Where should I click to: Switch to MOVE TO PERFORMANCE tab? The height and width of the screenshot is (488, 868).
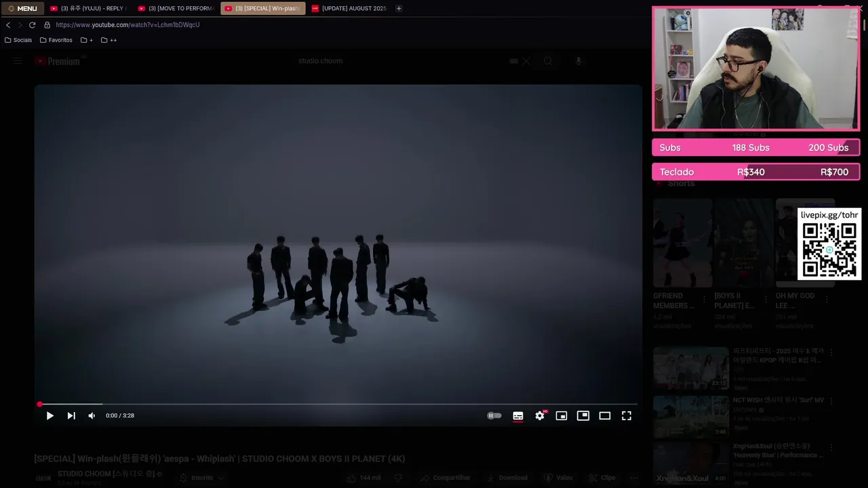tap(175, 8)
